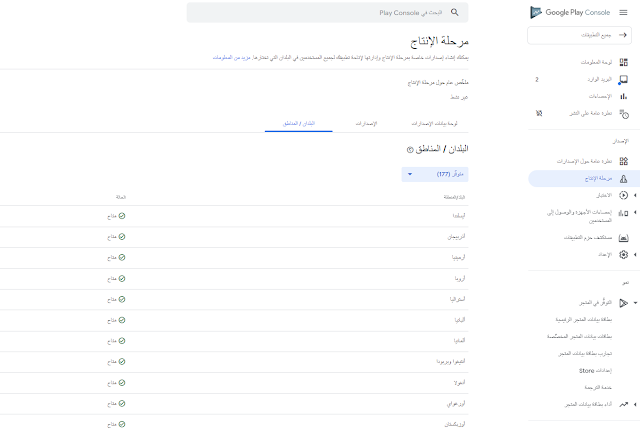Screen dimensions: 640x428
Task: Open Store listing experiments in the sidebar
Action: (x=585, y=353)
